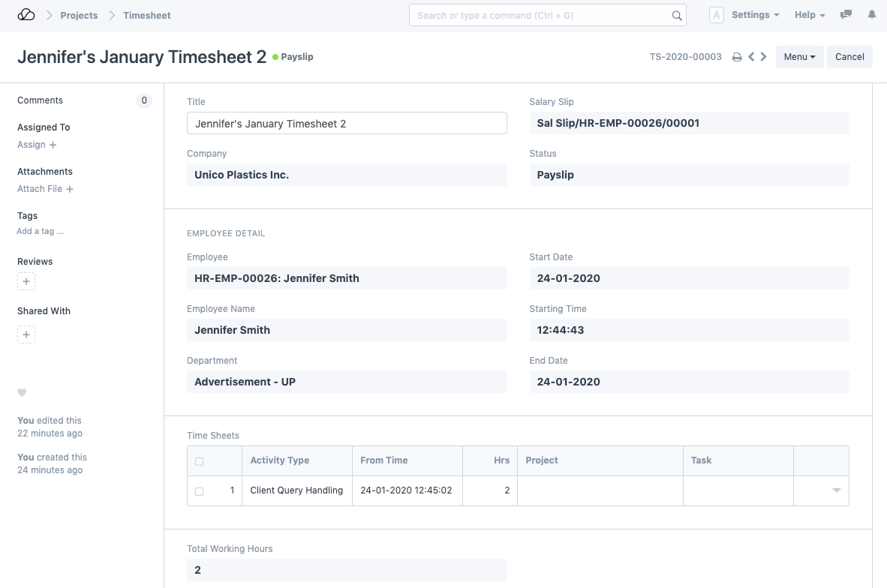This screenshot has width=887, height=588.
Task: Open notifications bell icon
Action: pyautogui.click(x=871, y=15)
